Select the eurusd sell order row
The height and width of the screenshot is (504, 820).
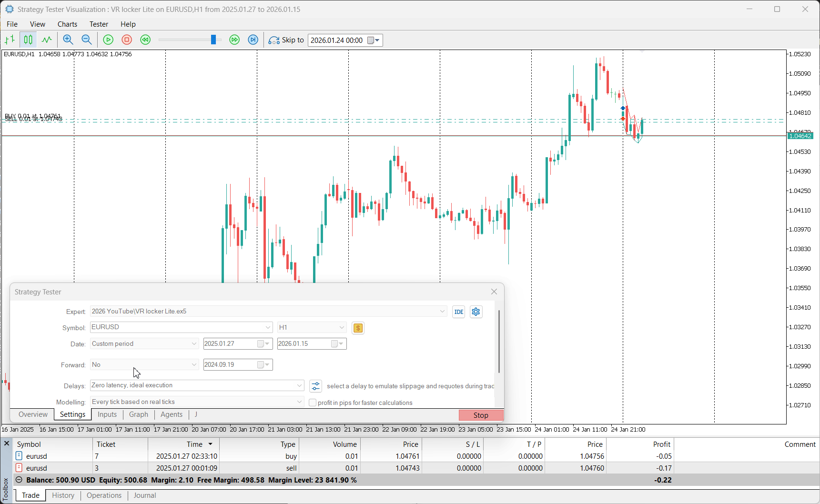point(415,468)
